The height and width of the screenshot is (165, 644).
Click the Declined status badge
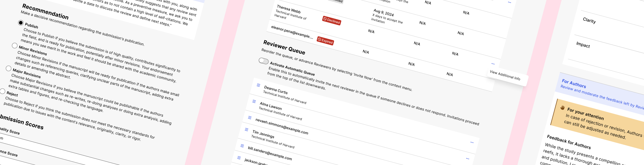point(332,20)
